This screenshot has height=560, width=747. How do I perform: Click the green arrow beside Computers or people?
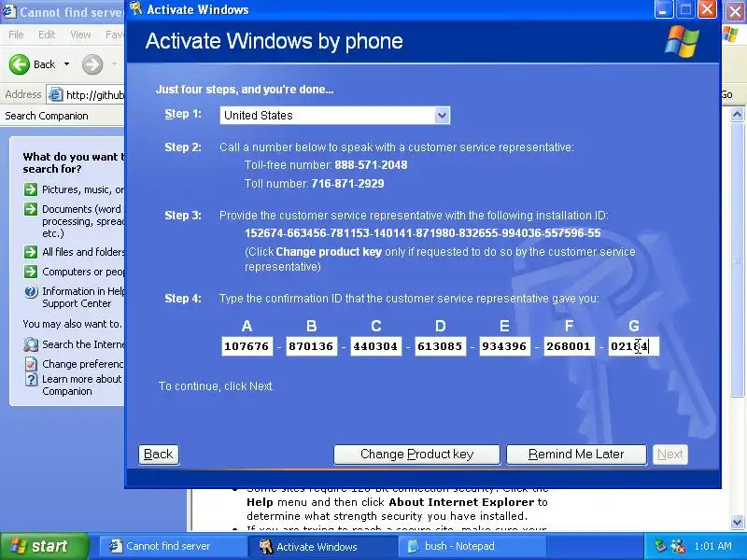[31, 272]
